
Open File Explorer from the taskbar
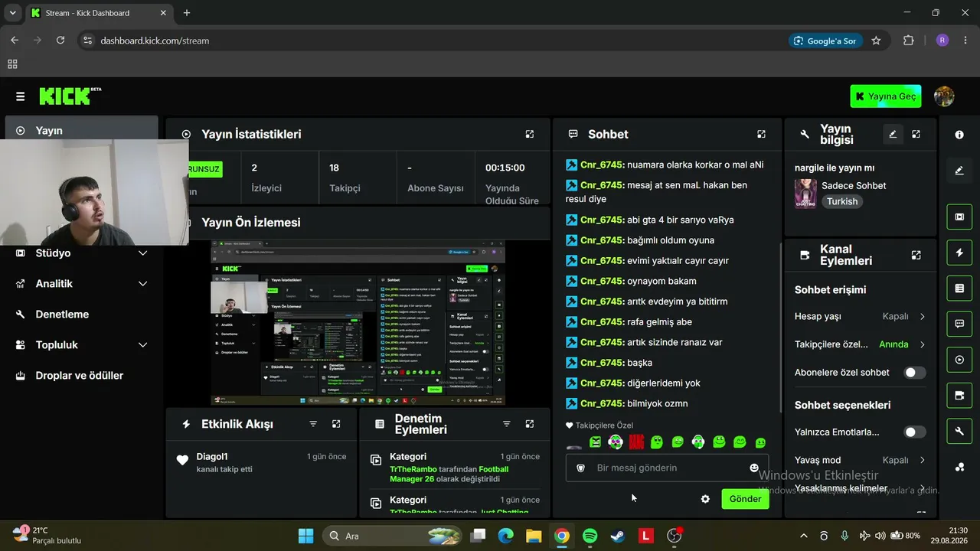tap(534, 536)
